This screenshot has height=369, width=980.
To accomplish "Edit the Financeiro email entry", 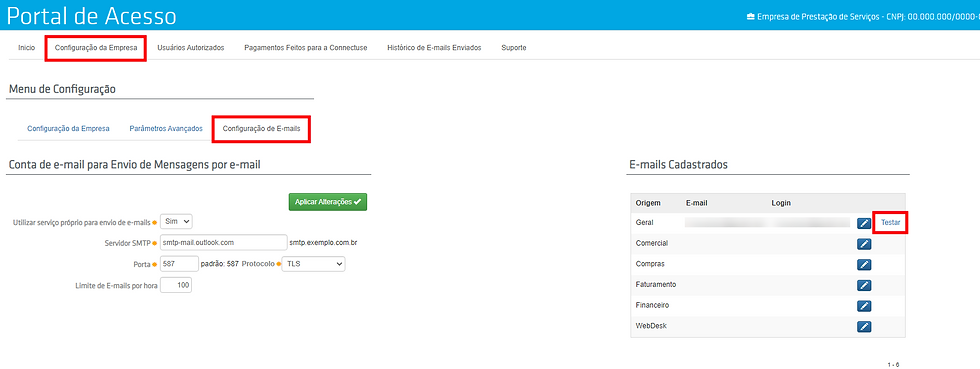I will pyautogui.click(x=864, y=306).
